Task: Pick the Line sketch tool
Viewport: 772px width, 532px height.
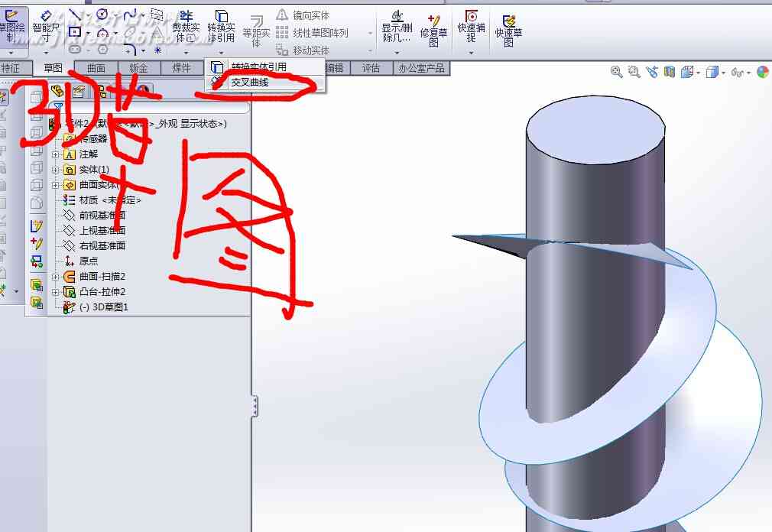Action: tap(75, 15)
